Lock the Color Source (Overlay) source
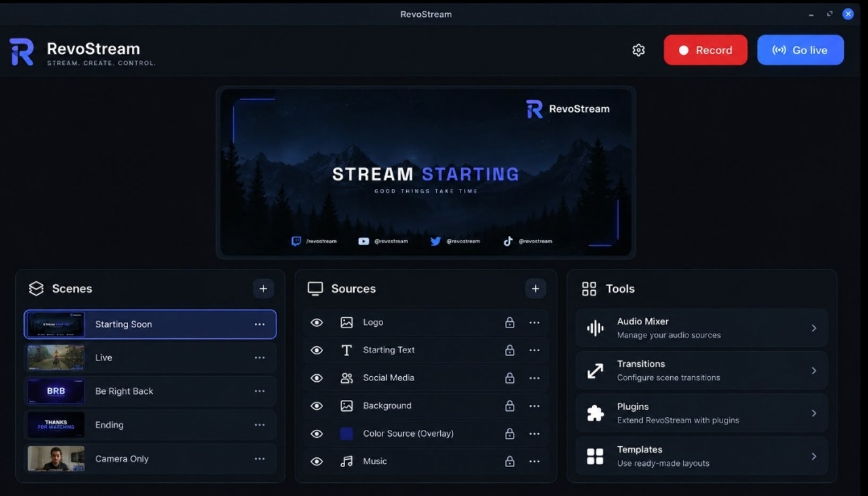Screen dimensions: 868x496 tap(510, 433)
